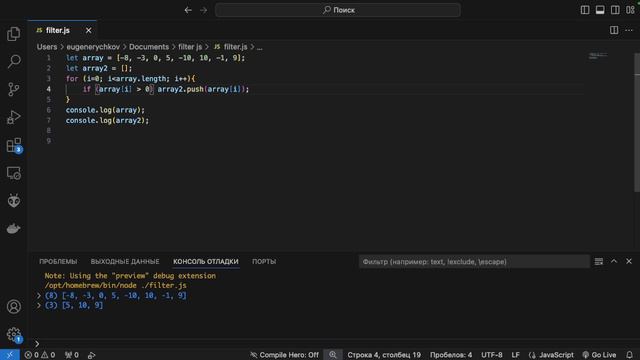Click the debug console filter input
The image size is (640, 360).
[474, 262]
